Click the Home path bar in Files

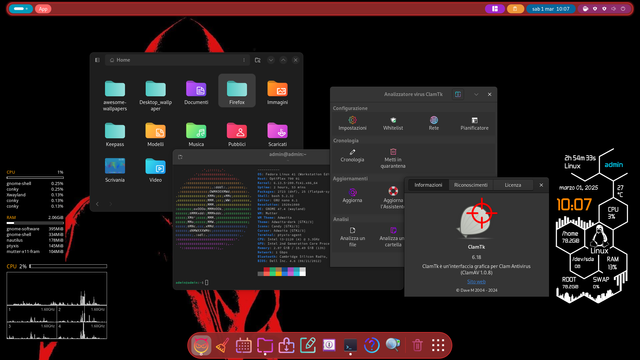tap(176, 60)
